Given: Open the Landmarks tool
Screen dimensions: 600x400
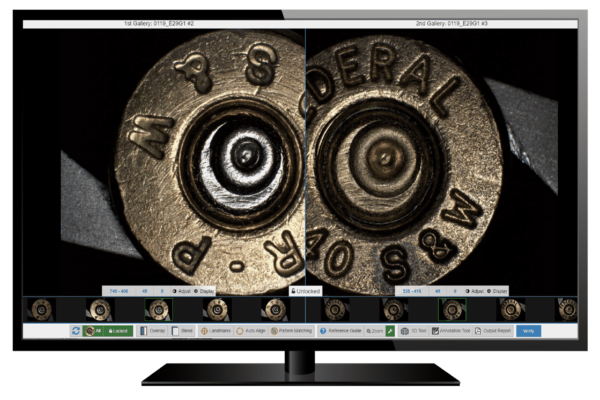Looking at the screenshot, I should 216,331.
